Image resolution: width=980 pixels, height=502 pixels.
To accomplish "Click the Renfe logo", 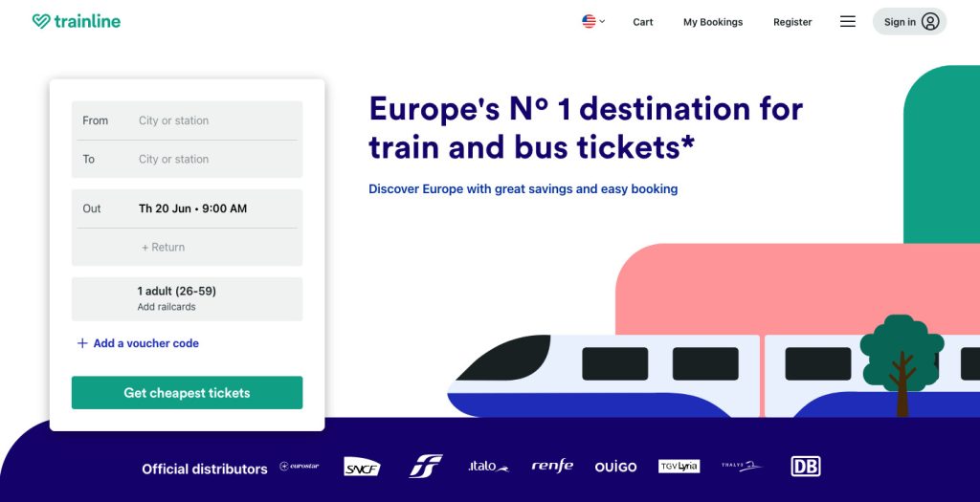I will click(x=552, y=466).
